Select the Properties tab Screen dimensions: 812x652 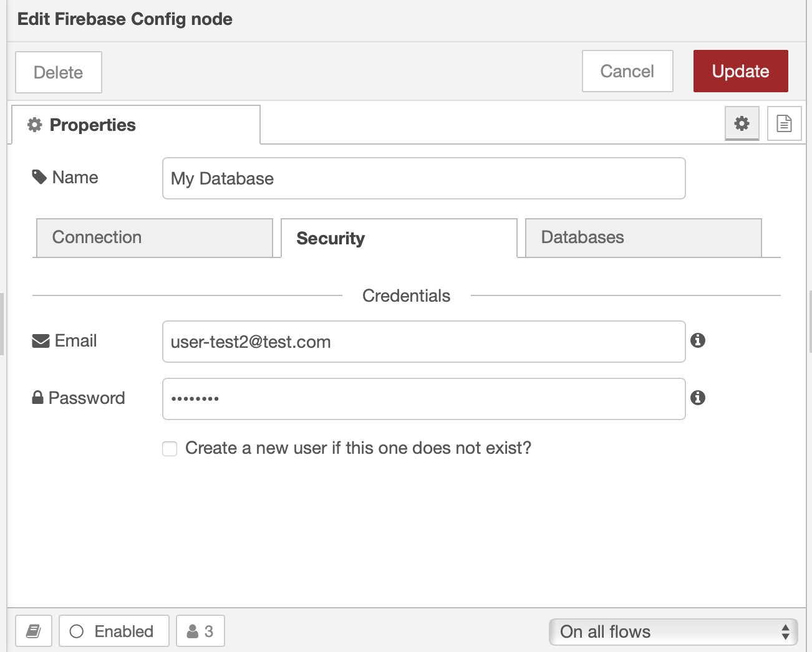pyautogui.click(x=136, y=125)
